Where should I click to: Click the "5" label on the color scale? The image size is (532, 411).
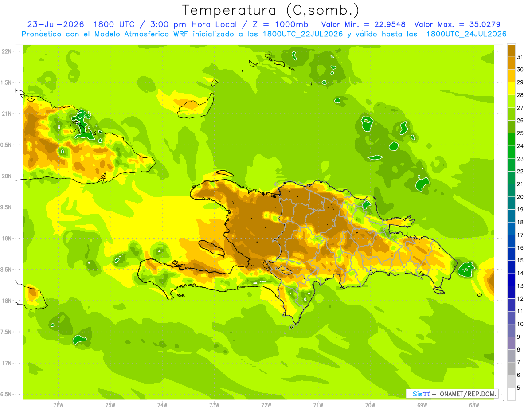click(519, 388)
